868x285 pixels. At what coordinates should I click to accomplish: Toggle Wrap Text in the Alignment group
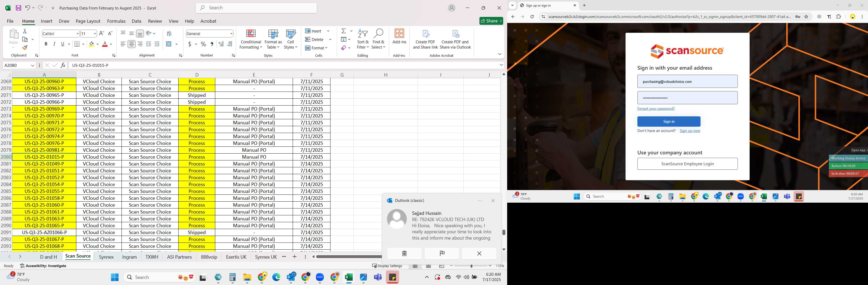169,33
